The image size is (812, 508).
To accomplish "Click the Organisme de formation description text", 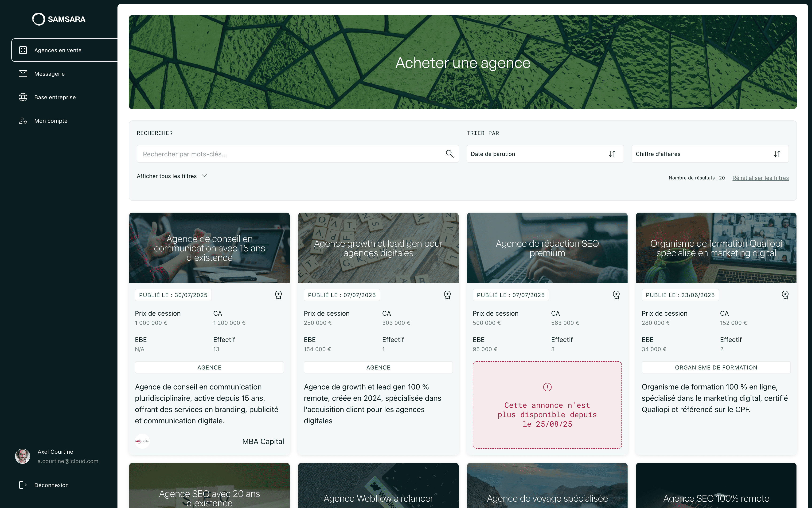I will (715, 398).
